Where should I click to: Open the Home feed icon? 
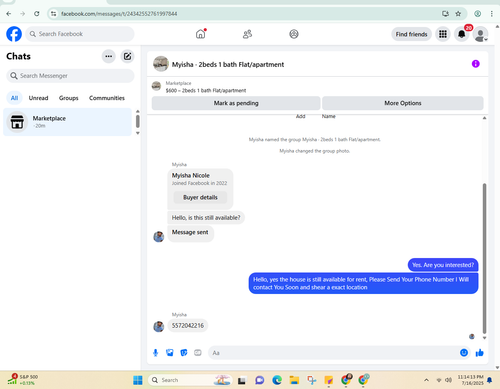[201, 34]
